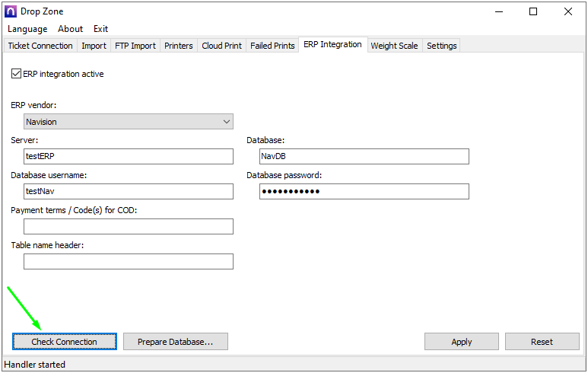The height and width of the screenshot is (373, 588).
Task: Open the Settings tab
Action: (442, 46)
